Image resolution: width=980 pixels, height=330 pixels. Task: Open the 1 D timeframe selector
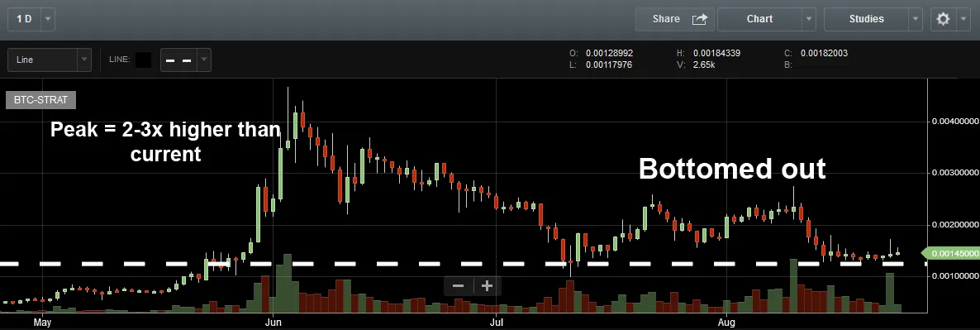click(x=24, y=19)
